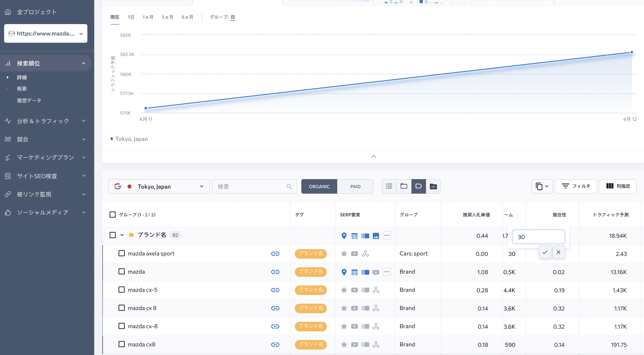Click the link icon for mazda cx-8
This screenshot has width=644, height=355.
point(275,327)
